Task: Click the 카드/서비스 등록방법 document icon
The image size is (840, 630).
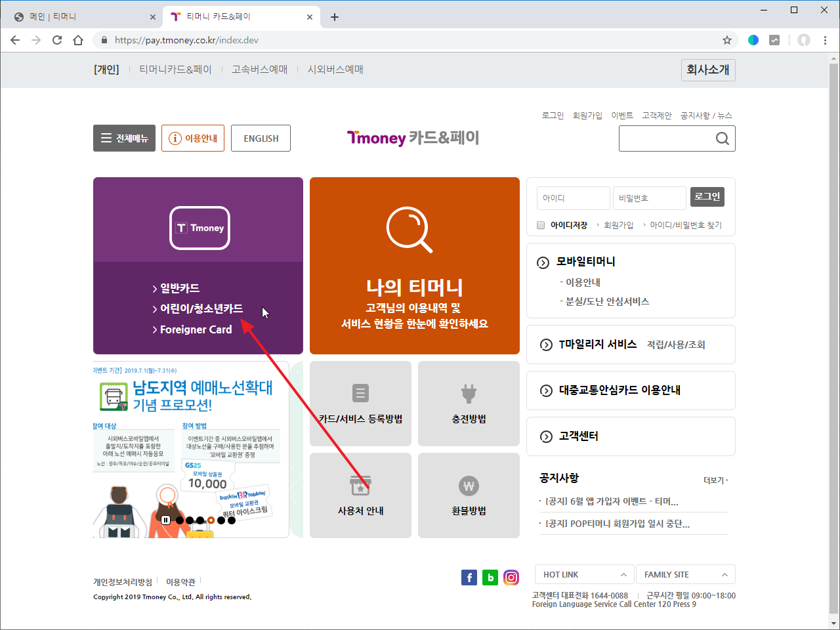Action: pos(360,393)
